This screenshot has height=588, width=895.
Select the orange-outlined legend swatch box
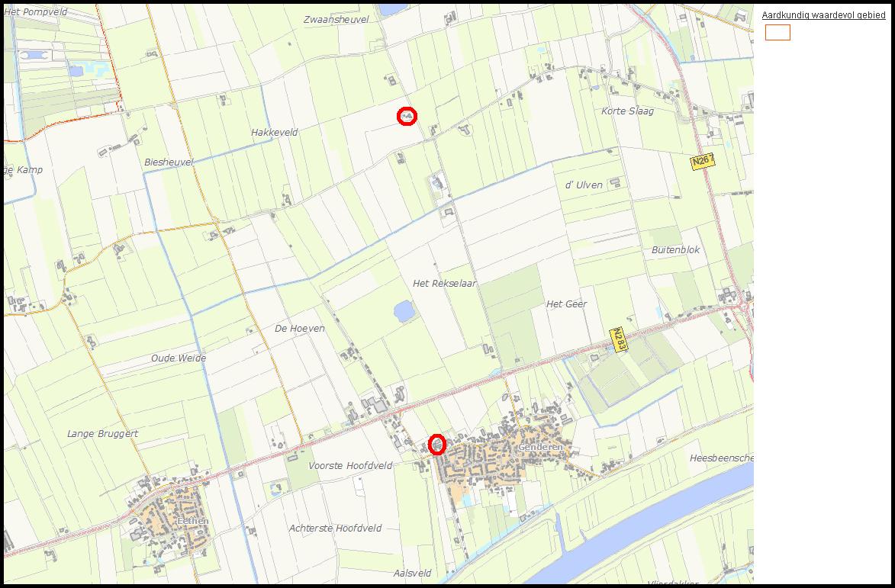[x=777, y=33]
